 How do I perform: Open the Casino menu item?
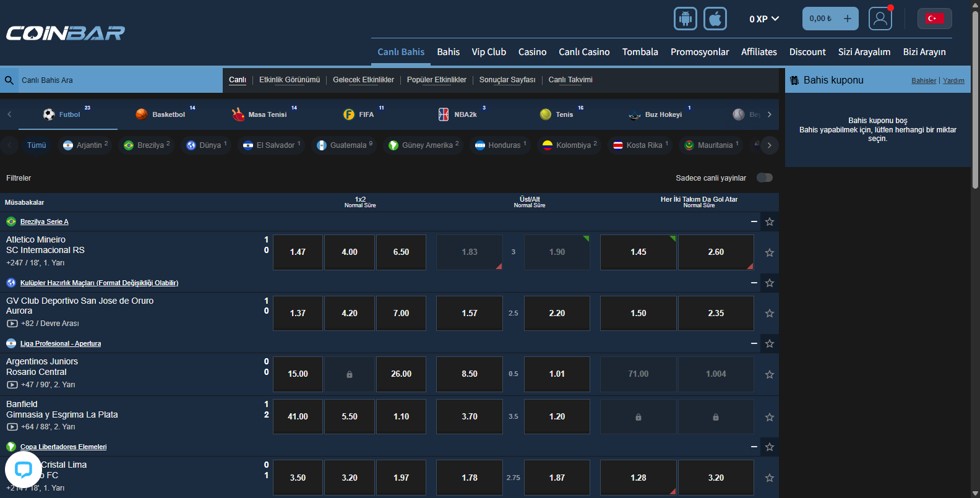[x=532, y=52]
